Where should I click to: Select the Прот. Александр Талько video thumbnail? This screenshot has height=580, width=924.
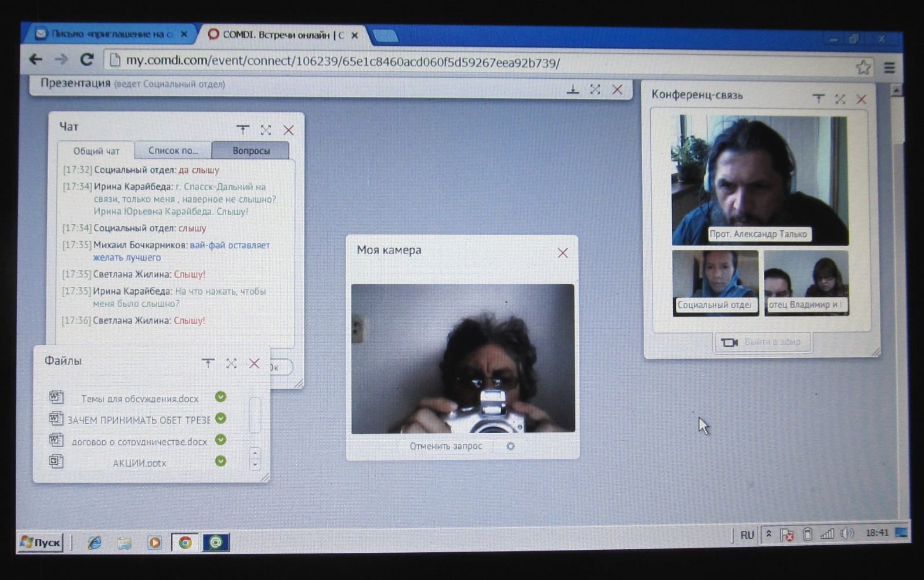(760, 180)
